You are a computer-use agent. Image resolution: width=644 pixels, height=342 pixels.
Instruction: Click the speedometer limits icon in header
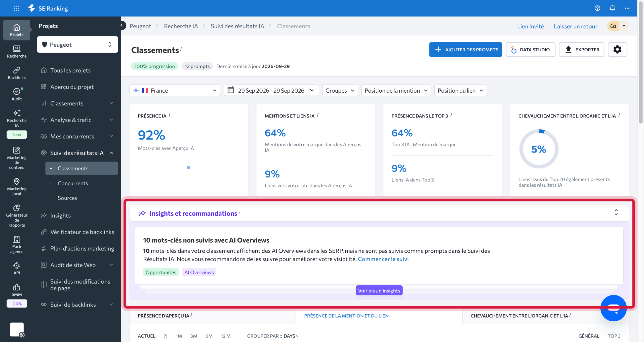pos(613,26)
